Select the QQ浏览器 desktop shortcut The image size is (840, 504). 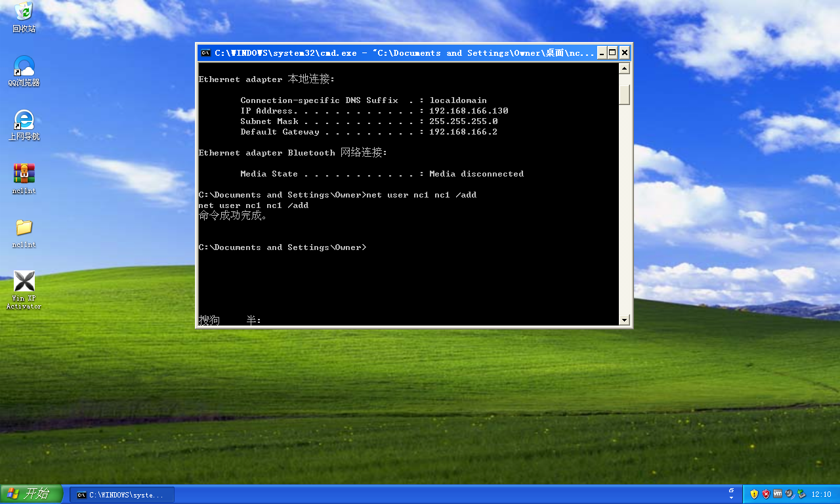point(24,71)
